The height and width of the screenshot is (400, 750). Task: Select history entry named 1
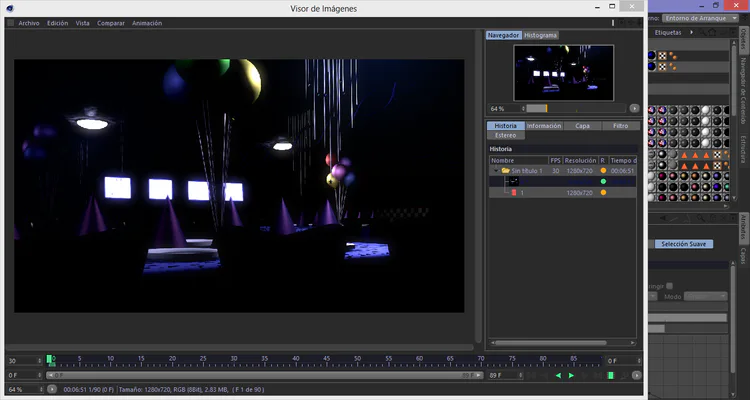coord(562,192)
